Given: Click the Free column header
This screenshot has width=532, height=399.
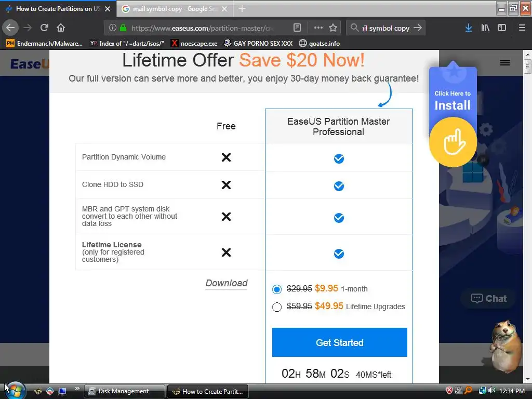Looking at the screenshot, I should tap(227, 126).
